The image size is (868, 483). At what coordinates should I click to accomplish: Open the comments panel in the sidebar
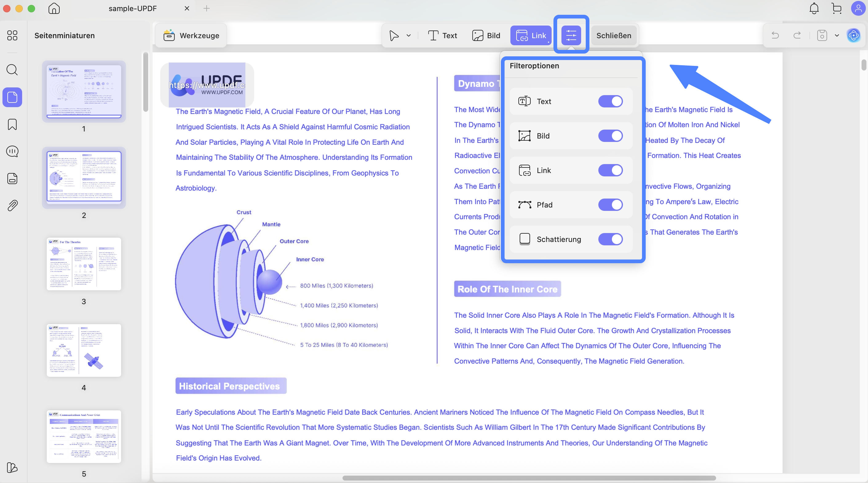[x=12, y=151]
